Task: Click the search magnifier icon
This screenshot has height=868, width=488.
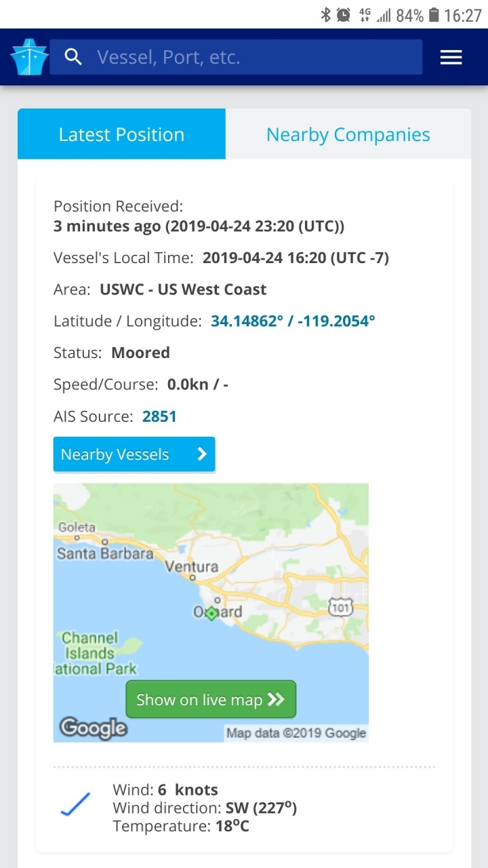Action: pyautogui.click(x=73, y=57)
